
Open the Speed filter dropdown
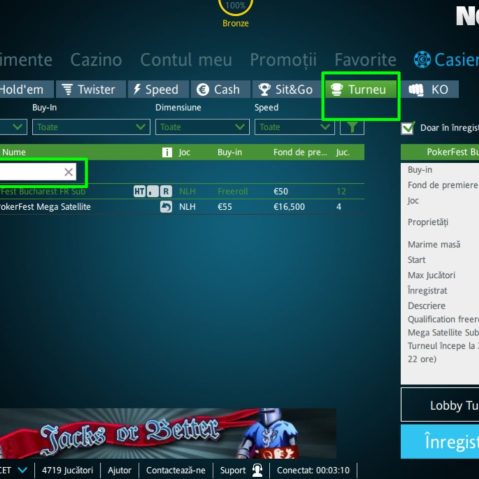coord(294,127)
